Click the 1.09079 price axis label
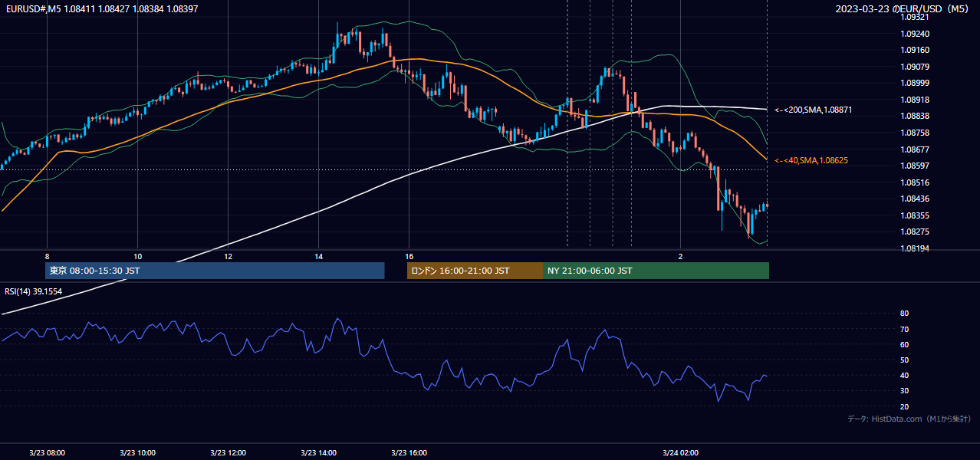The height and width of the screenshot is (460, 980). (915, 67)
